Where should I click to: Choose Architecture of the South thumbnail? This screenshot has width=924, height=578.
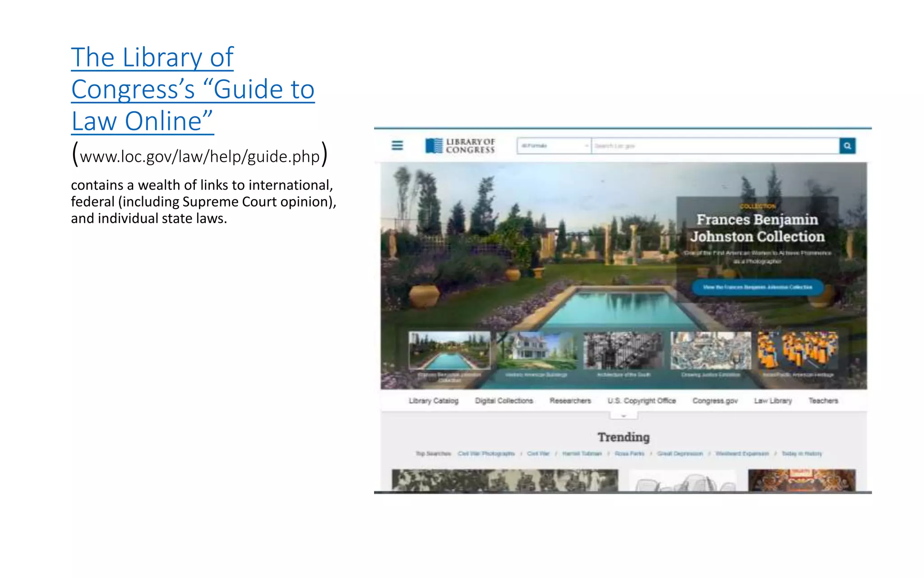[624, 350]
